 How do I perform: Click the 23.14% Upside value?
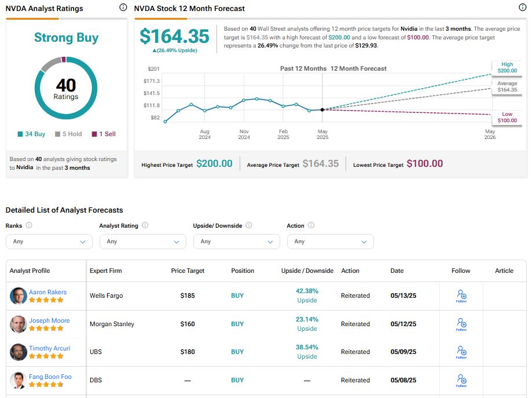pos(307,324)
